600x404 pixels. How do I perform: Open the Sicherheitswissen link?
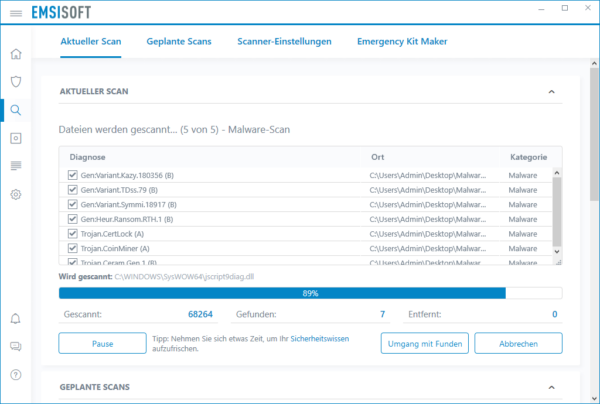pyautogui.click(x=320, y=339)
